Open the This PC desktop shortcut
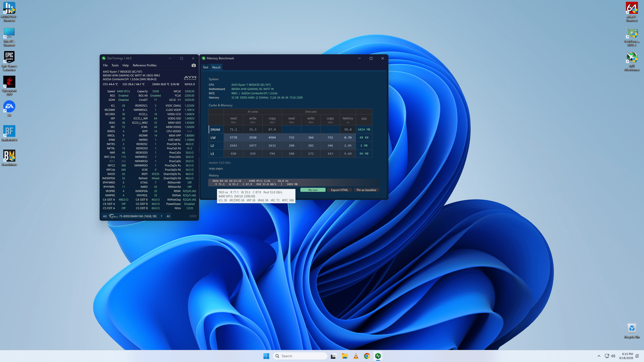This screenshot has height=362, width=644. [9, 37]
